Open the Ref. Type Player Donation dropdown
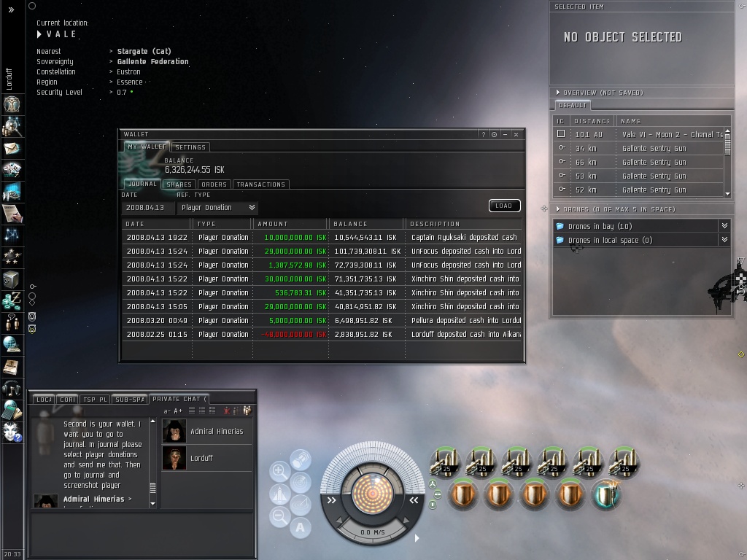Viewport: 747px width, 560px height. coord(217,208)
